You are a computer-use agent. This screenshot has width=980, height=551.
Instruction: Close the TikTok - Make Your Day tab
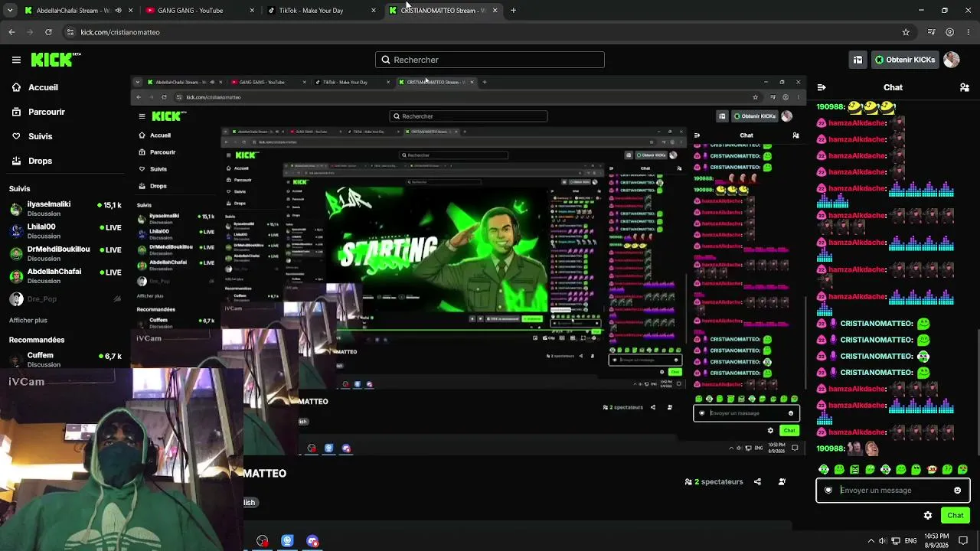[x=374, y=11]
